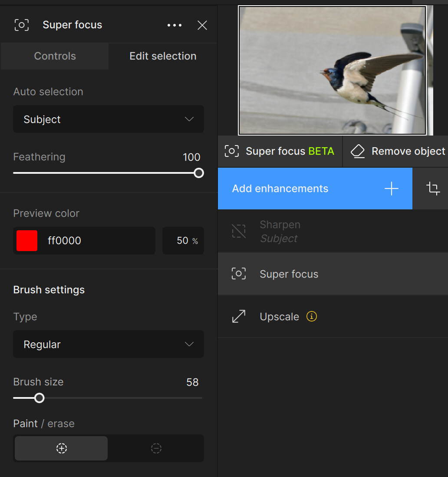Click the Brush settings heading

point(49,290)
